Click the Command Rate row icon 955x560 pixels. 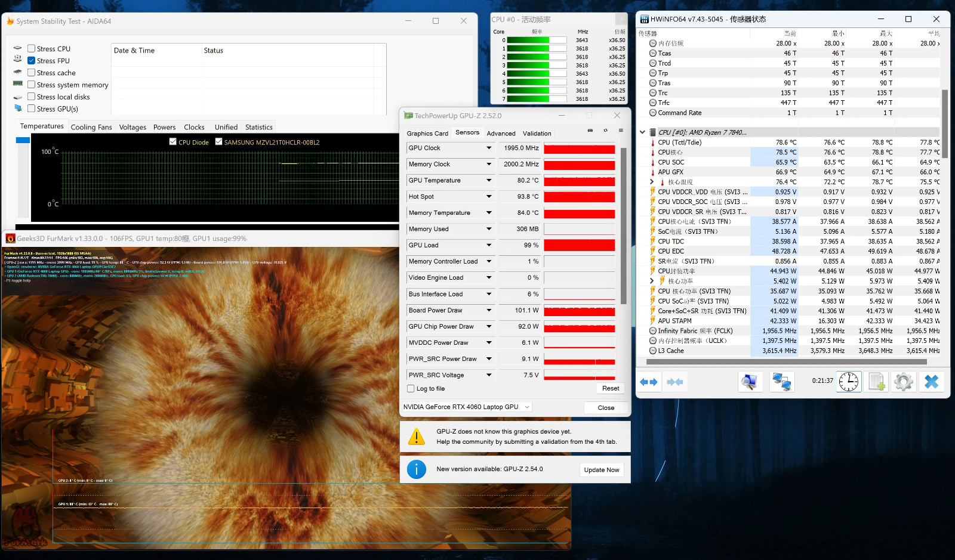click(x=653, y=113)
